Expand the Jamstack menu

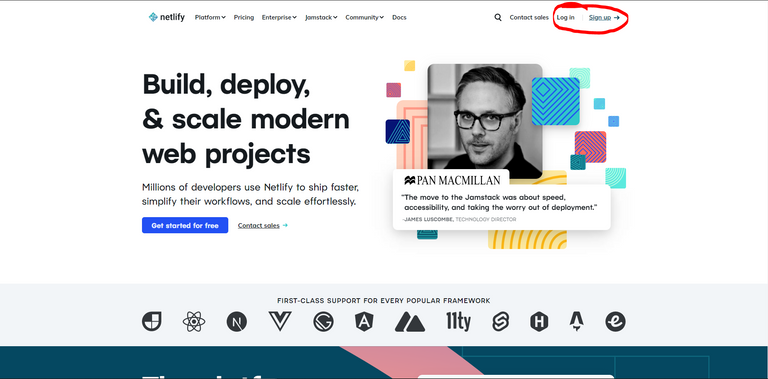pos(321,17)
